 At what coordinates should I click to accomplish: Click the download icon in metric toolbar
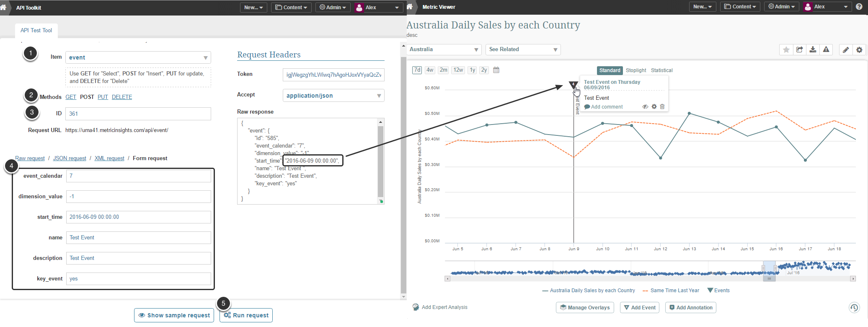(813, 50)
